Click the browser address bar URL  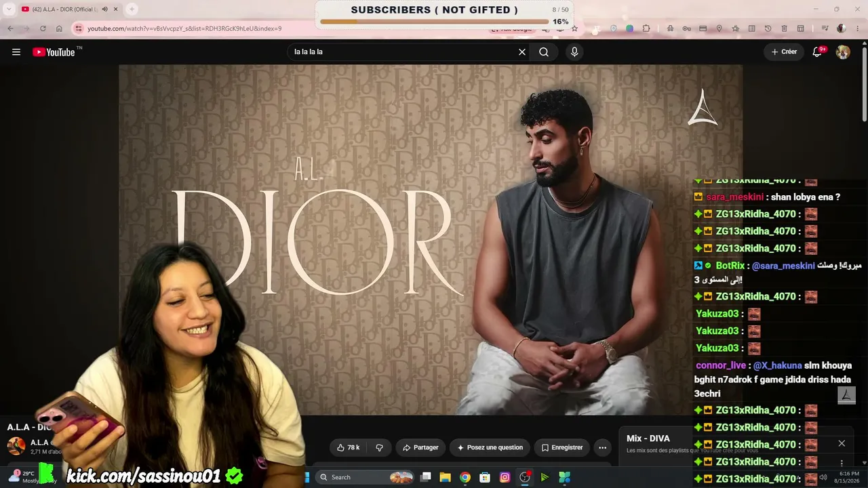click(184, 28)
